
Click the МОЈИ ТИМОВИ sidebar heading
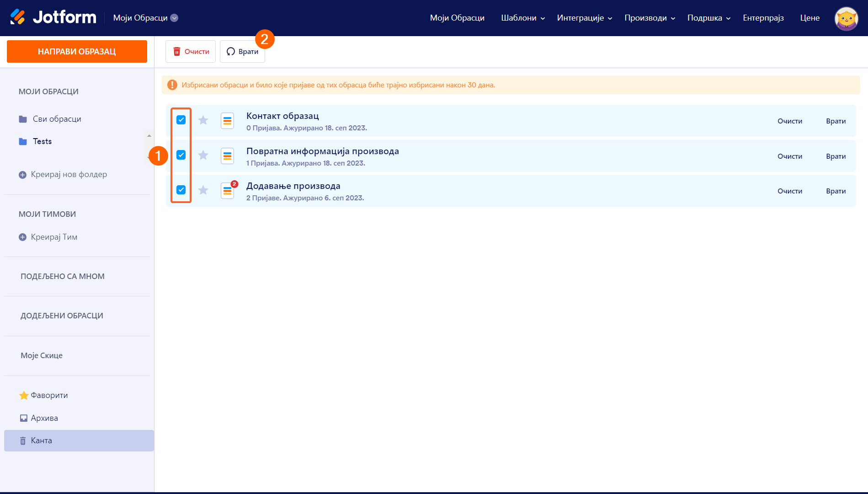(47, 215)
